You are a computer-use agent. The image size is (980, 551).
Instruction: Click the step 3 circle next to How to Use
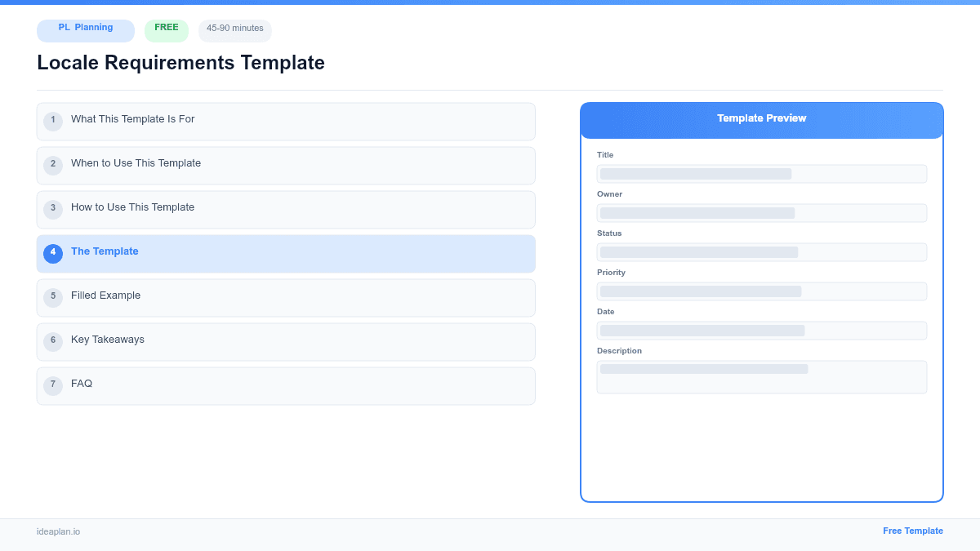[53, 209]
